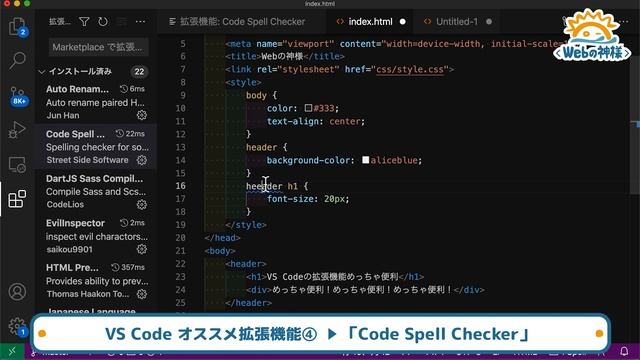Image resolution: width=640 pixels, height=360 pixels.
Task: Open settings gear for Code Spell Checker
Action: click(142, 160)
